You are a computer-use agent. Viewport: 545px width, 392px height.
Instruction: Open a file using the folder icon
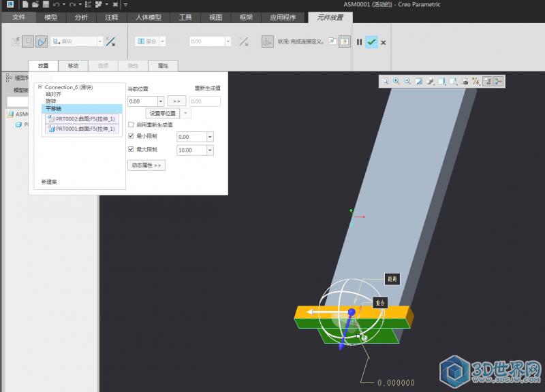[x=35, y=5]
